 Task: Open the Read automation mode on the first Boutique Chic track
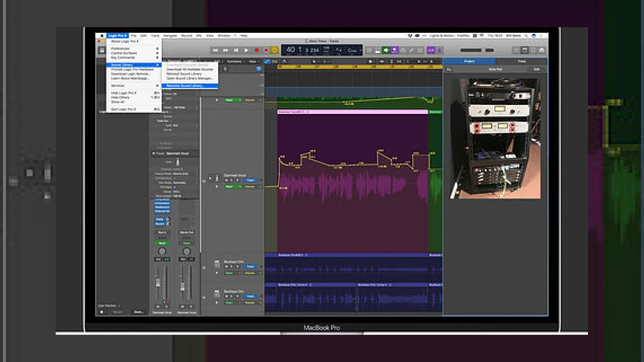coord(233,273)
